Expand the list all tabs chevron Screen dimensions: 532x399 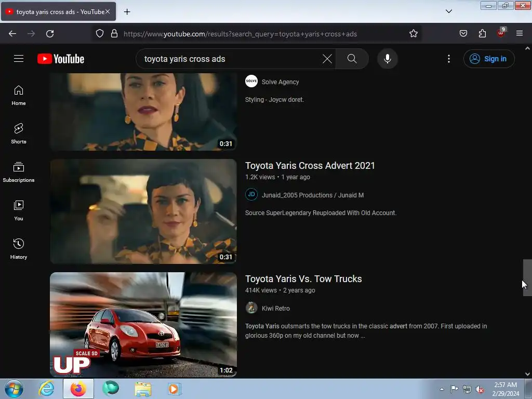448,11
